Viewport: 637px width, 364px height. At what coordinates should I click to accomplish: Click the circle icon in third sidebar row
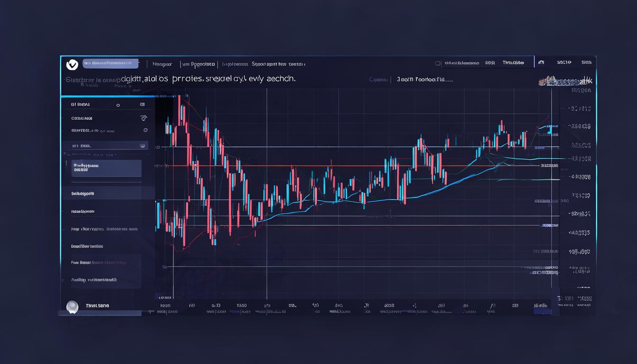tap(145, 130)
